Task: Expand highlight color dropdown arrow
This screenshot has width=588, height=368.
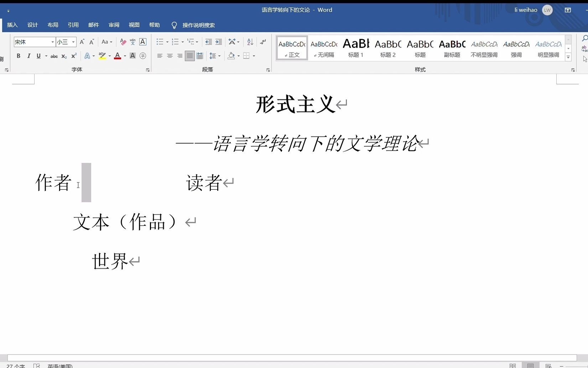Action: 110,56
